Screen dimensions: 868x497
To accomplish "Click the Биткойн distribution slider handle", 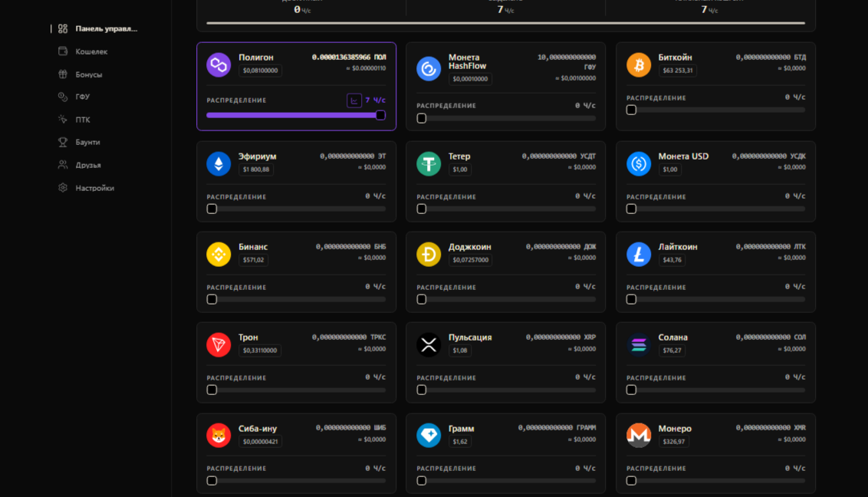I will tap(631, 110).
